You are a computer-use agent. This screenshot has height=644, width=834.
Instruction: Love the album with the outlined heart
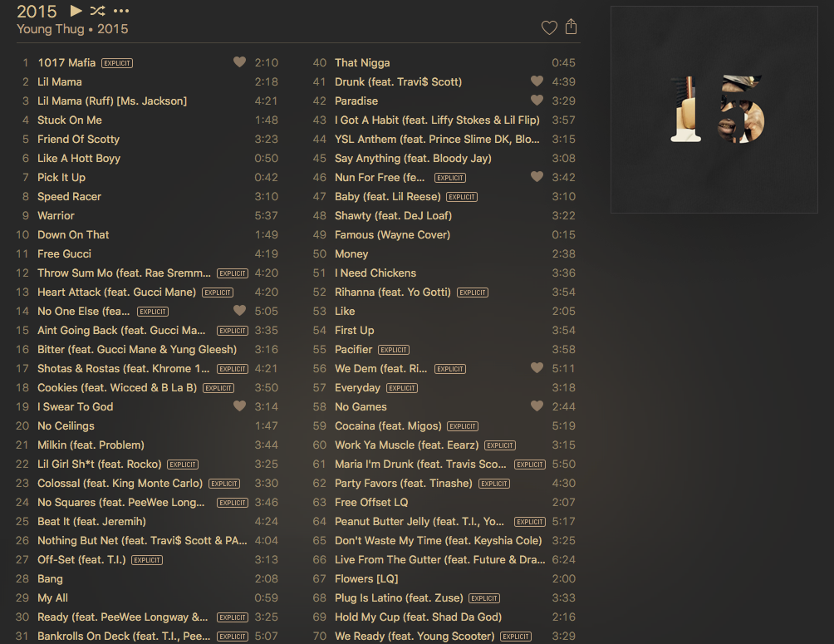(549, 27)
